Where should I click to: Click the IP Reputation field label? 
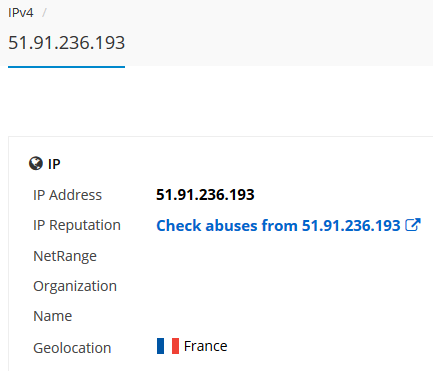(x=77, y=225)
